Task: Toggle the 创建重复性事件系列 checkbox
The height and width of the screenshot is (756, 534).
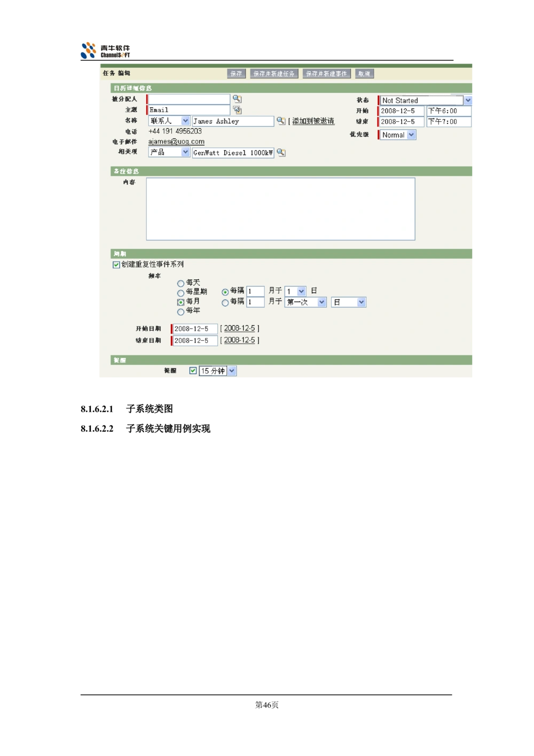Action: pyautogui.click(x=116, y=264)
